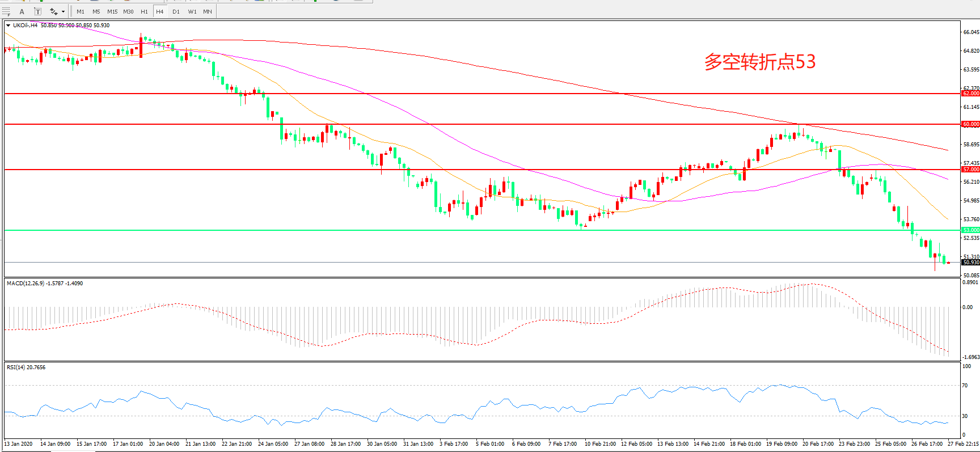Toggle the H4 timeframe button
Viewport: 980px width, 452px height.
point(160,11)
